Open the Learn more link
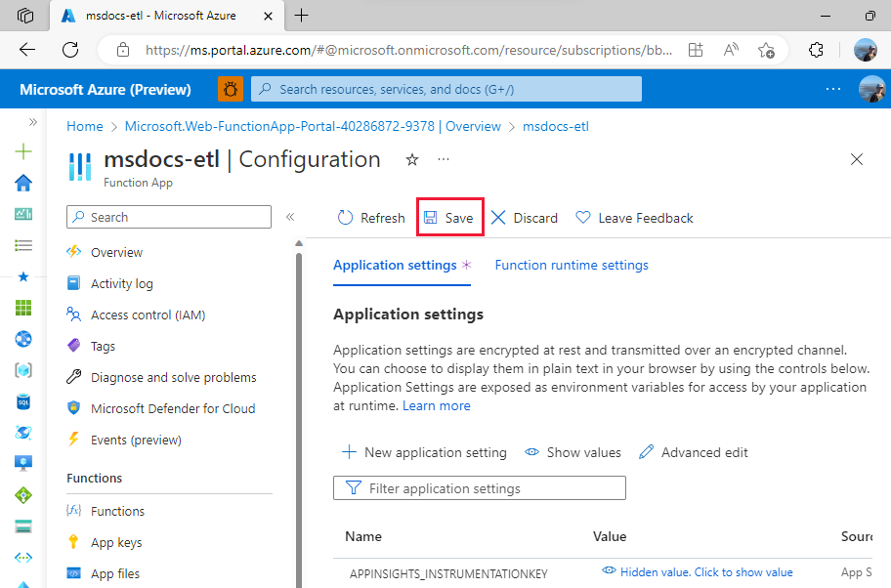This screenshot has width=891, height=588. tap(436, 404)
